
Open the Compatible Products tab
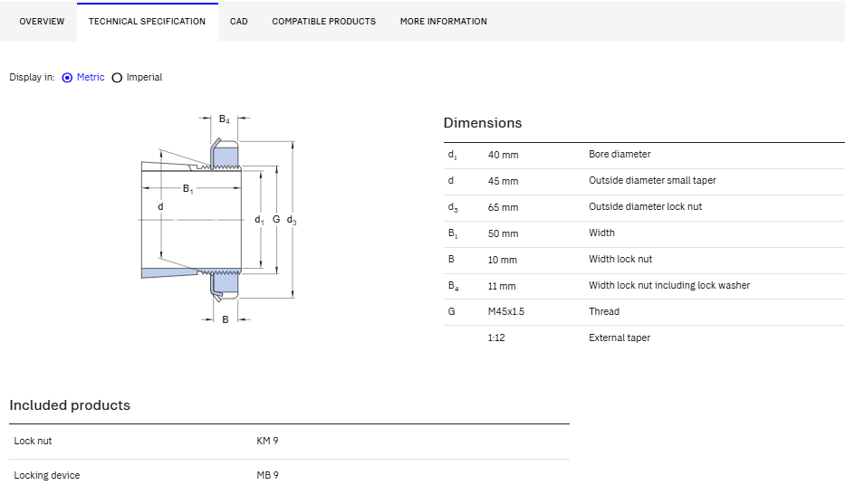coord(324,22)
